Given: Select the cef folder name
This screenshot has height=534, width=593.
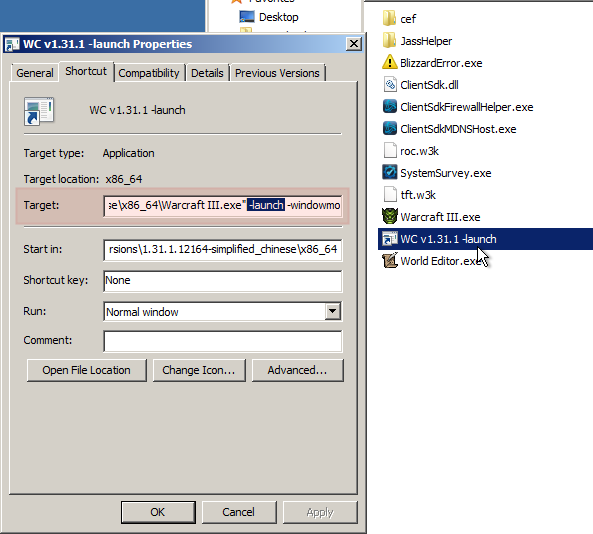Looking at the screenshot, I should coord(408,19).
